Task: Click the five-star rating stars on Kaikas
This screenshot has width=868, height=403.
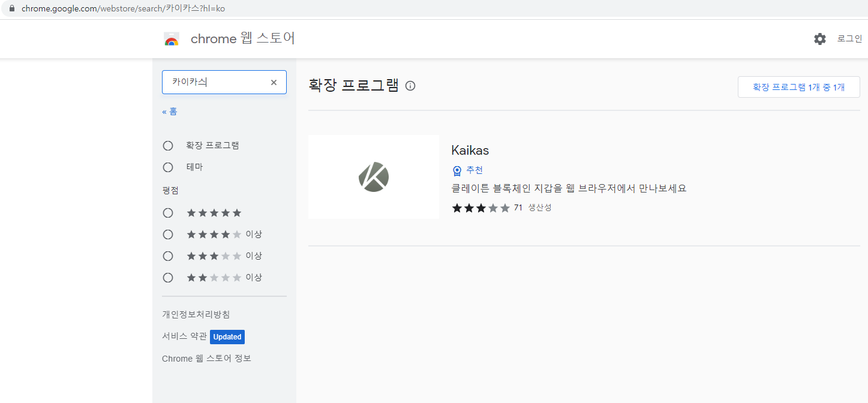Action: (x=481, y=207)
